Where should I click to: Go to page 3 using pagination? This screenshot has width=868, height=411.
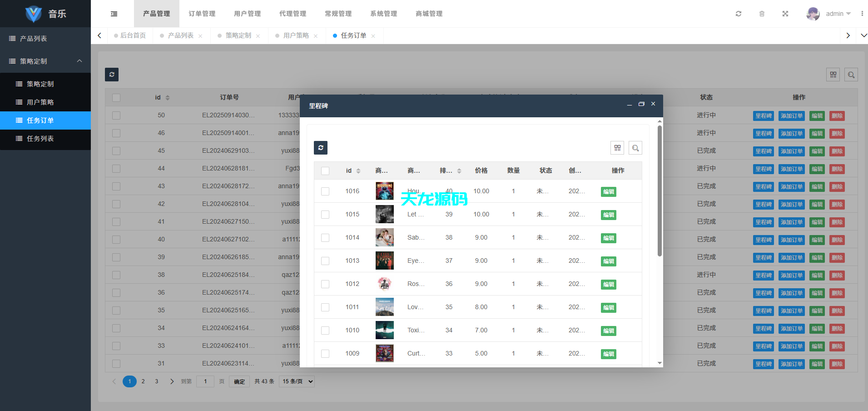[156, 381]
